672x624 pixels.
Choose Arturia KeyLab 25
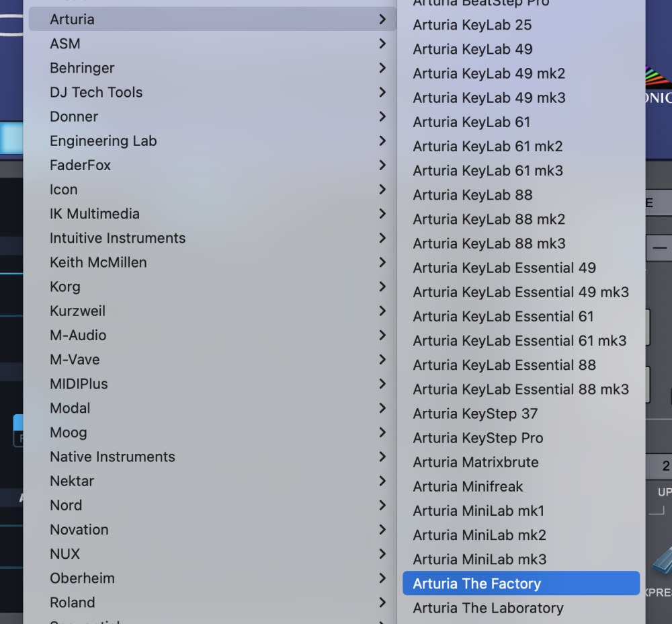pos(521,25)
